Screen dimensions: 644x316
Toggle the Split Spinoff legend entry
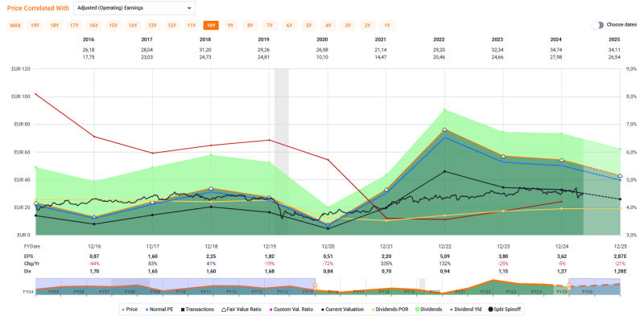pos(506,309)
